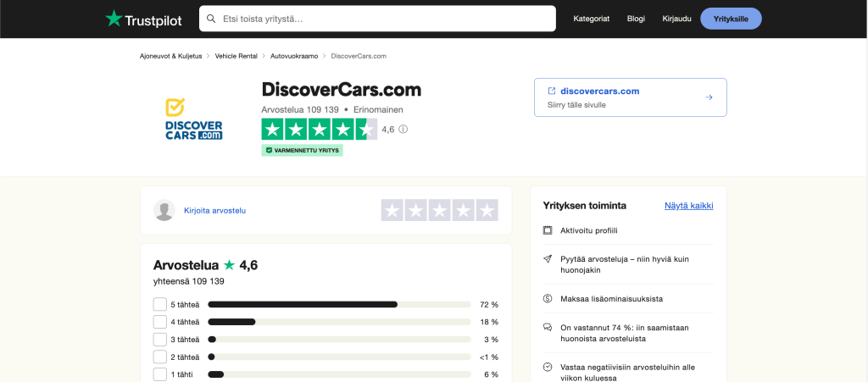Image resolution: width=868 pixels, height=382 pixels.
Task: Click the Etsi toista yritystä search field
Action: (x=377, y=19)
